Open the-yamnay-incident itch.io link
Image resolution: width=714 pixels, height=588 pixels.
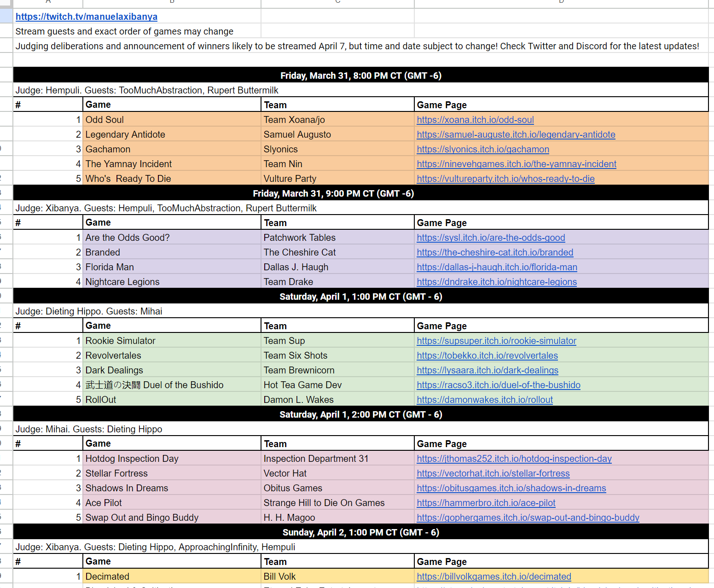pos(516,164)
